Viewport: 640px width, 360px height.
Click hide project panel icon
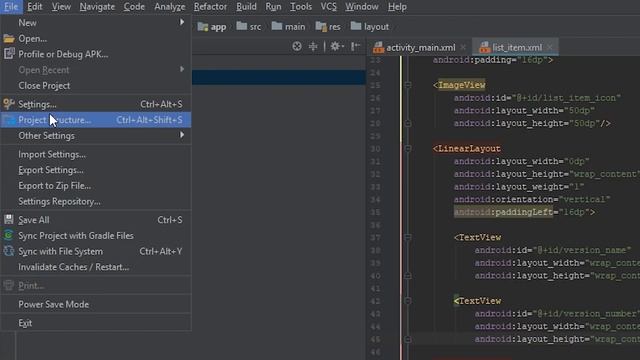[355, 47]
